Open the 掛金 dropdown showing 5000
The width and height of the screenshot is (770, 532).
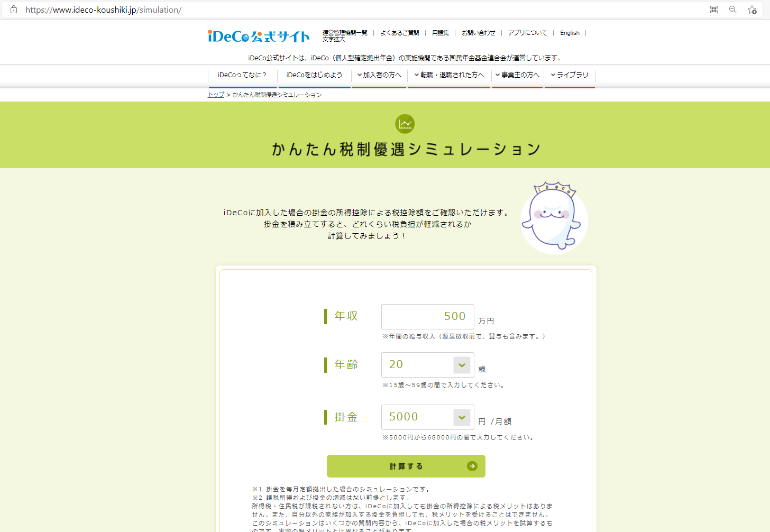(427, 417)
